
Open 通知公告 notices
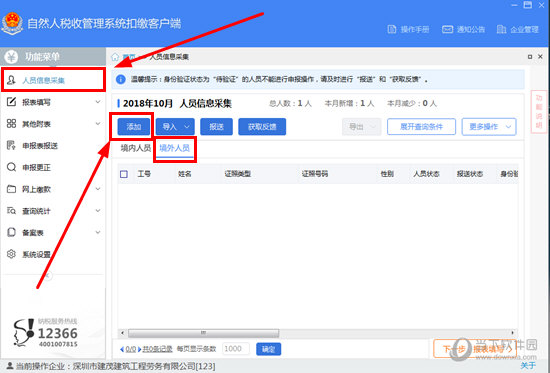pos(463,29)
